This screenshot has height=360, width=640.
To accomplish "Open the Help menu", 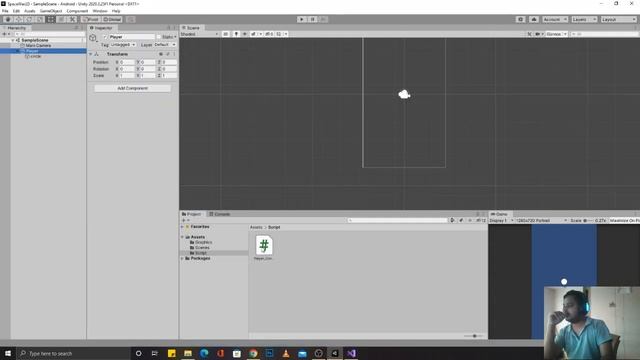I will coord(116,11).
